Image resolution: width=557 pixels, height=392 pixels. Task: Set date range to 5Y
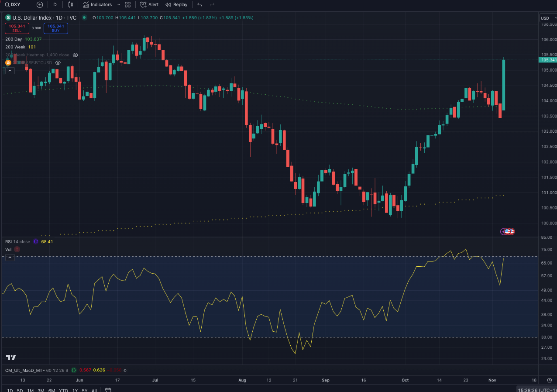click(84, 390)
